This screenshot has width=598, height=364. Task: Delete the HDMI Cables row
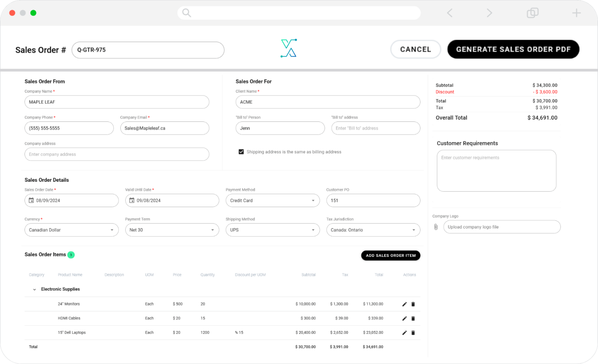(413, 318)
